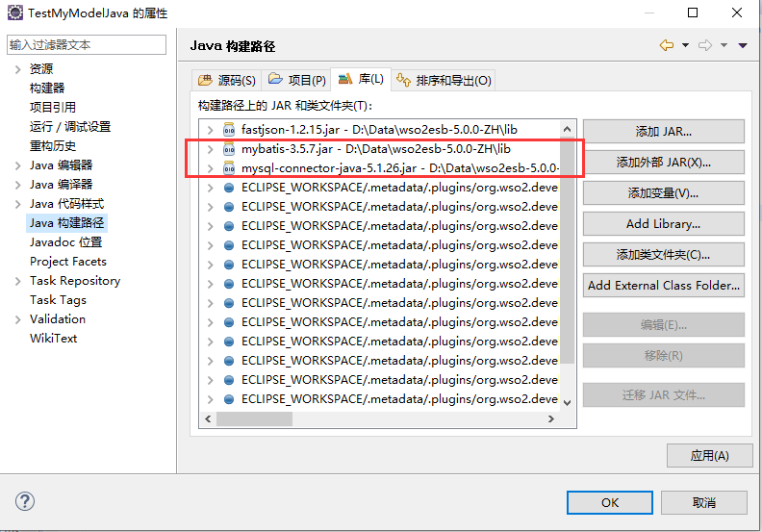Viewport: 762px width, 532px height.
Task: Click the Add Library... button
Action: pyautogui.click(x=663, y=224)
